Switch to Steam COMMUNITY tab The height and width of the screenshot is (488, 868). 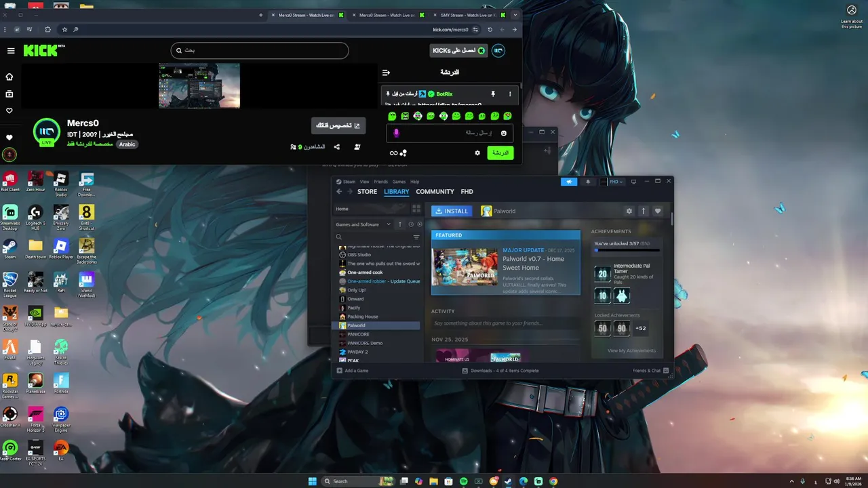(x=435, y=192)
